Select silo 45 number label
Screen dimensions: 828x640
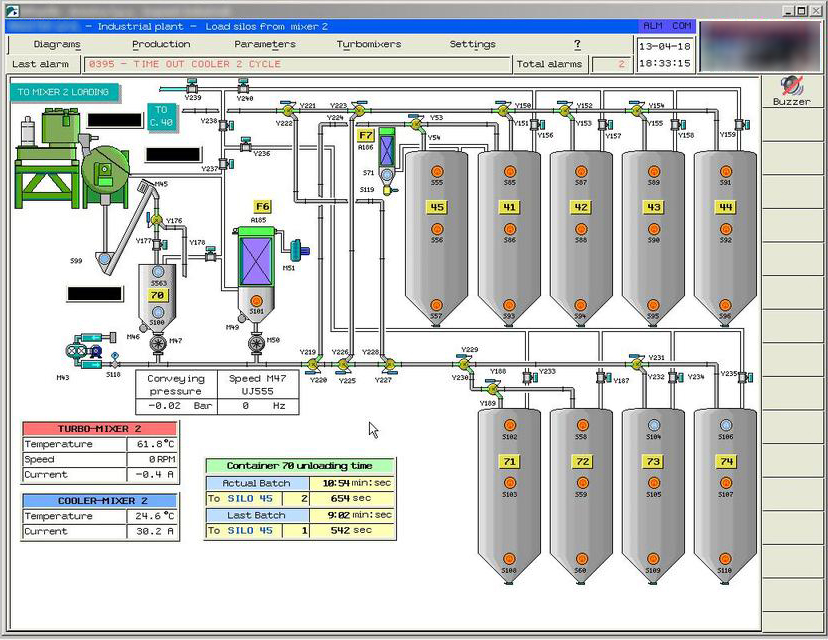click(437, 207)
